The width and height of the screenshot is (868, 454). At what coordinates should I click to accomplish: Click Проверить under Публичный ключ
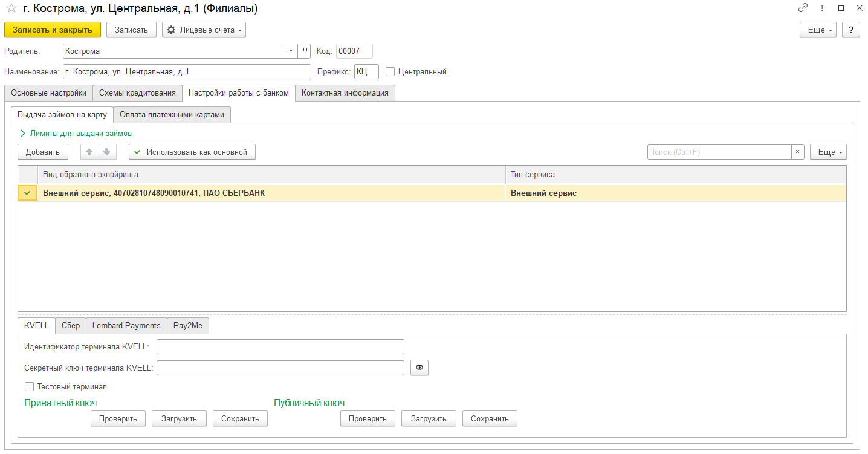[x=368, y=418]
